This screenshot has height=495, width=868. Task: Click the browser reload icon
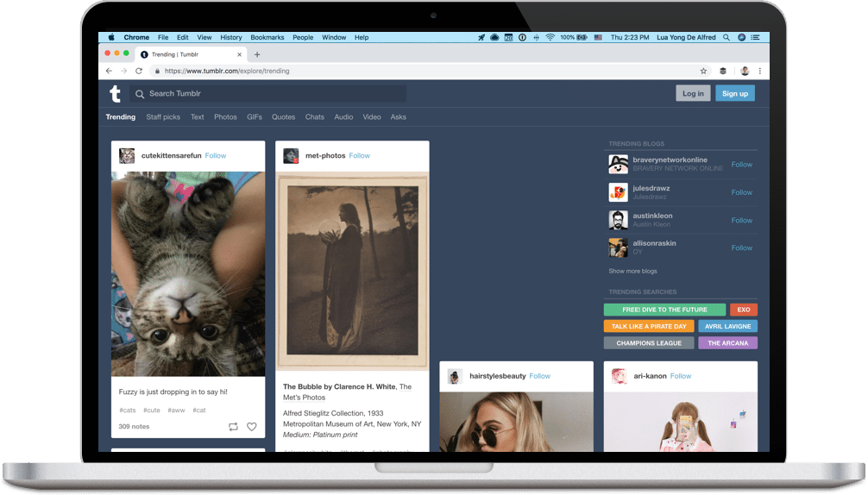tap(139, 71)
